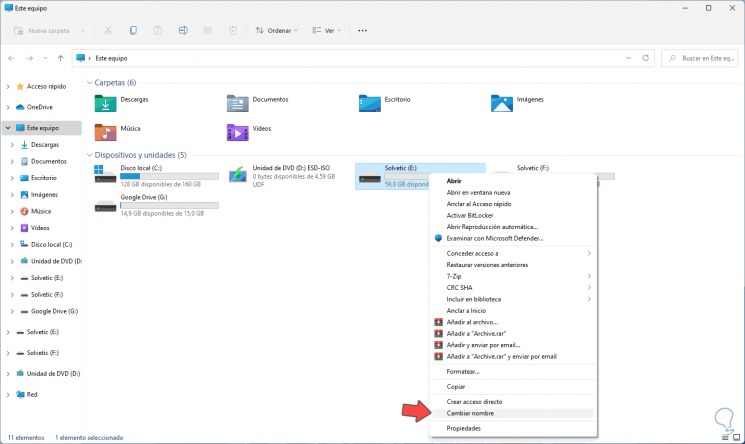Click the Share icon in toolbar

click(x=208, y=30)
